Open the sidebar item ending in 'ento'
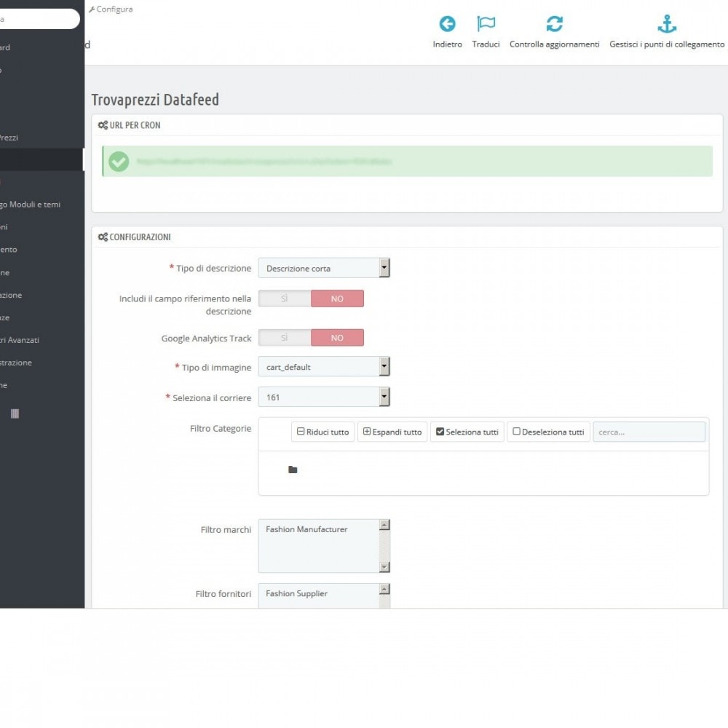 9,249
